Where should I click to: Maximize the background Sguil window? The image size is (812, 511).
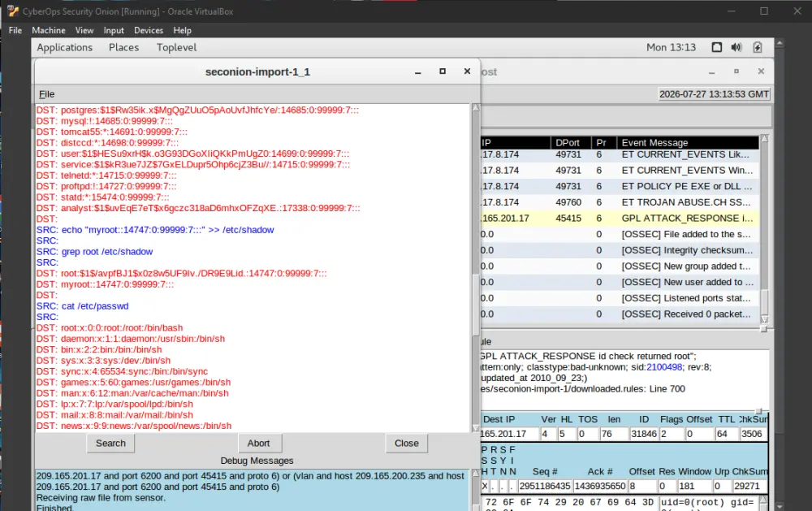(x=736, y=71)
